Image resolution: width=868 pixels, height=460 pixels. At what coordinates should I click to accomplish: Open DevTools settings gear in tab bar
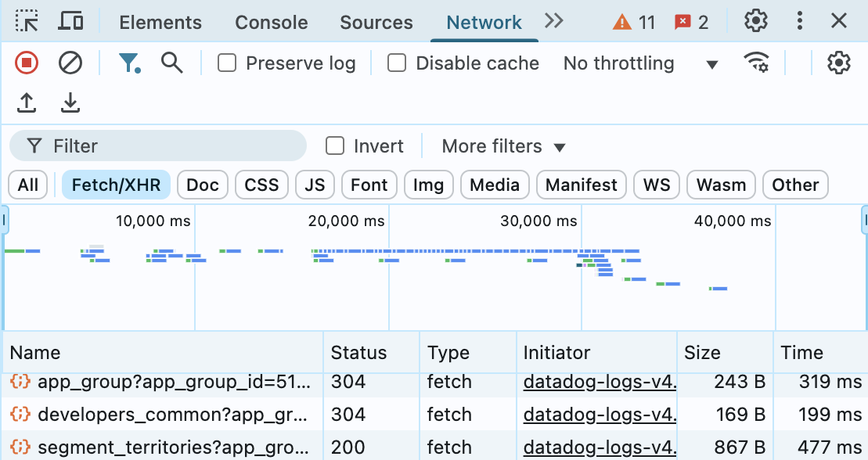(x=755, y=21)
